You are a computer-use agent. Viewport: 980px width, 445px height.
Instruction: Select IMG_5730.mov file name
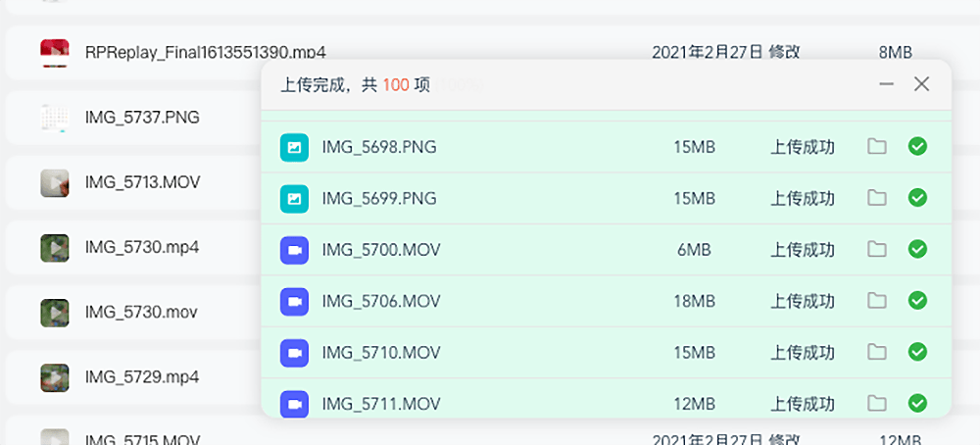(x=141, y=313)
